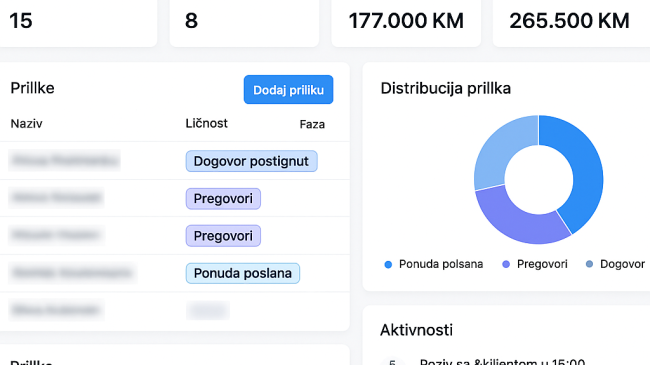Screen dimensions: 650x365
Task: Click the Distribucija prilika heading
Action: click(446, 88)
